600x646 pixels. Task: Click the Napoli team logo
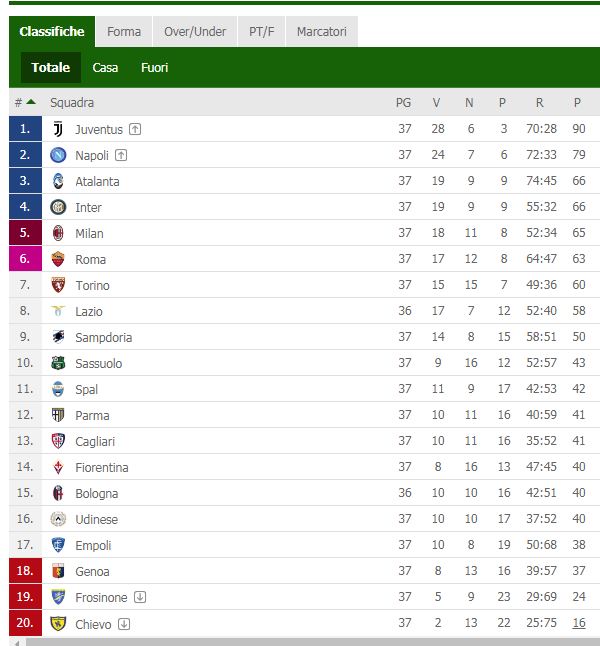click(58, 155)
